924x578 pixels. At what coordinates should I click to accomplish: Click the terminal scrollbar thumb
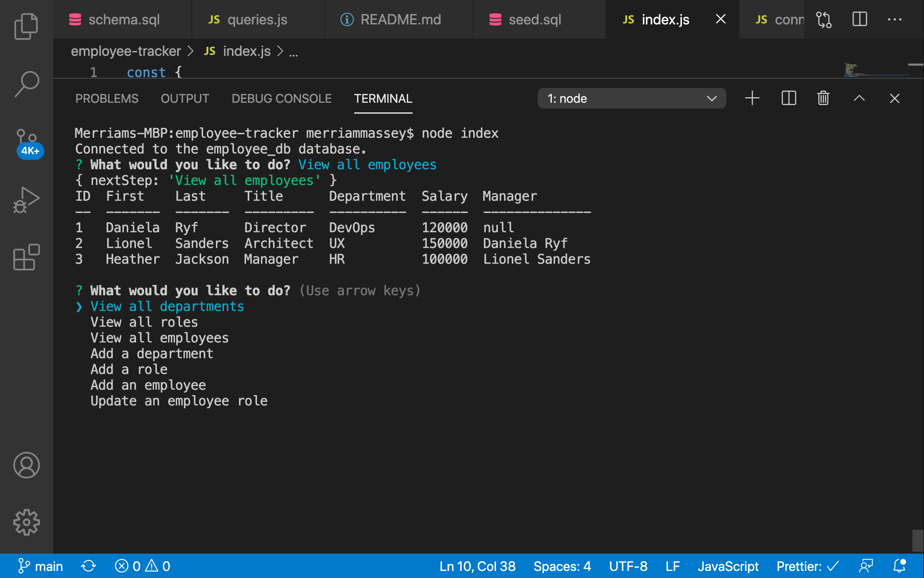(x=918, y=540)
